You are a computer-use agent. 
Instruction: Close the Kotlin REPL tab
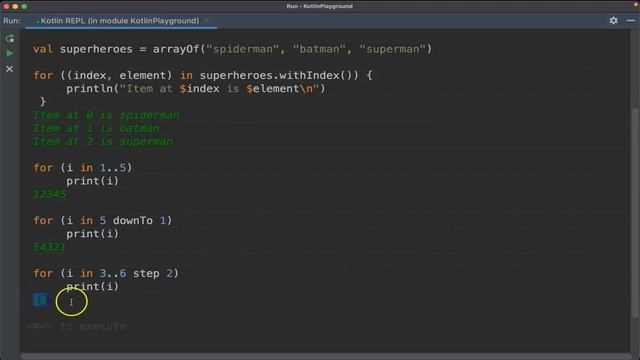[x=207, y=21]
